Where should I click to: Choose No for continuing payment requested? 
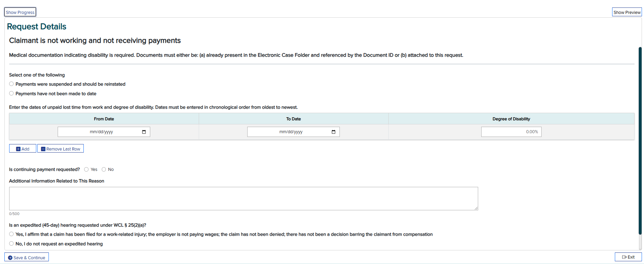click(x=104, y=170)
